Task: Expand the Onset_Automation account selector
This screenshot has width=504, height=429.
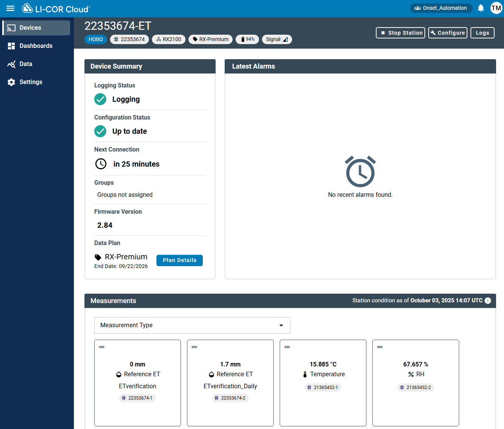Action: coord(441,8)
